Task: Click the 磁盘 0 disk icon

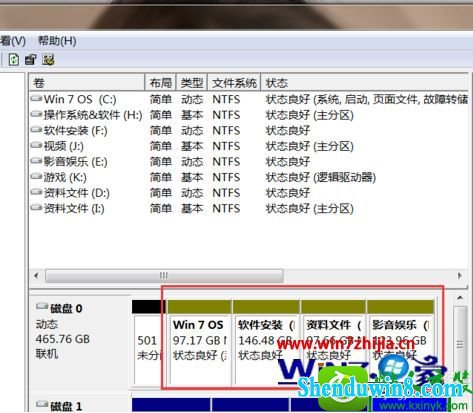Action: (42, 306)
